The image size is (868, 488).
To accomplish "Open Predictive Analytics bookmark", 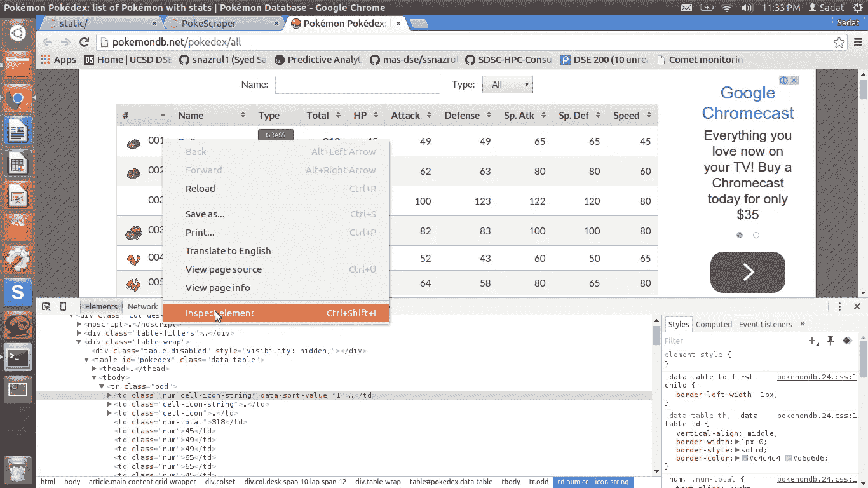I will 318,60.
